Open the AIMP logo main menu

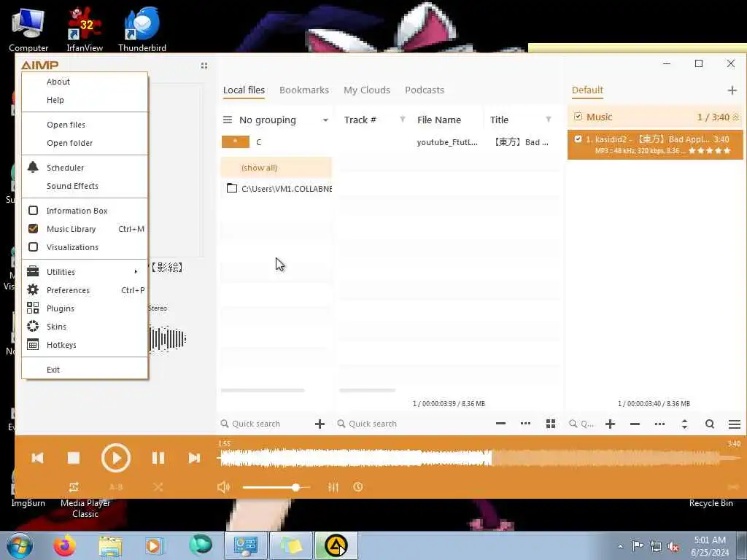coord(39,65)
